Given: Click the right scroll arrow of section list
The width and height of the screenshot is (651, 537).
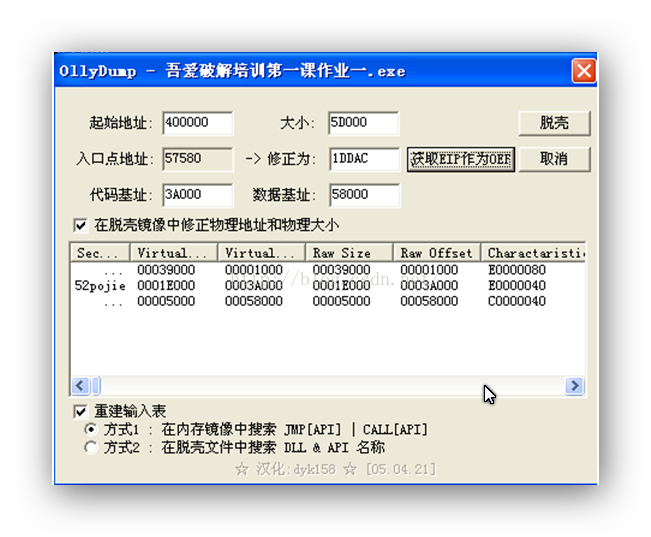Looking at the screenshot, I should (575, 386).
